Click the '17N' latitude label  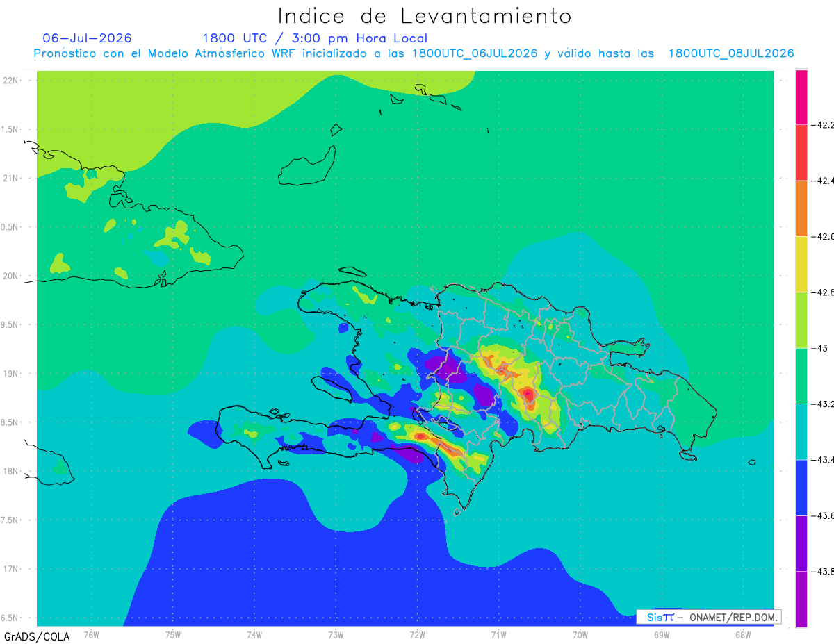tap(12, 569)
